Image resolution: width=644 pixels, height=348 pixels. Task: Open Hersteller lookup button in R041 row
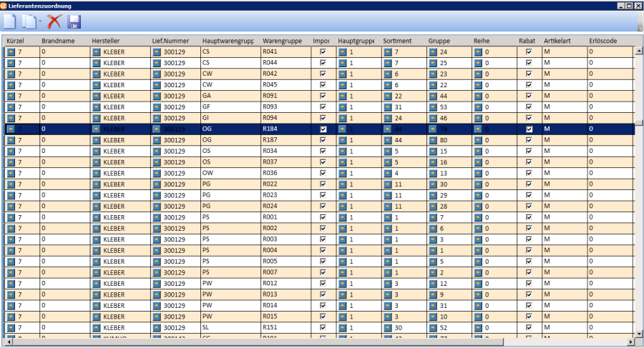coord(97,52)
